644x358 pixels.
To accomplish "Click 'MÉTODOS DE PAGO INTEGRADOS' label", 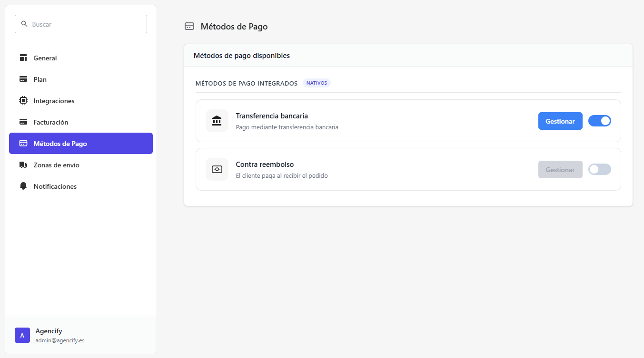I will [x=247, y=83].
